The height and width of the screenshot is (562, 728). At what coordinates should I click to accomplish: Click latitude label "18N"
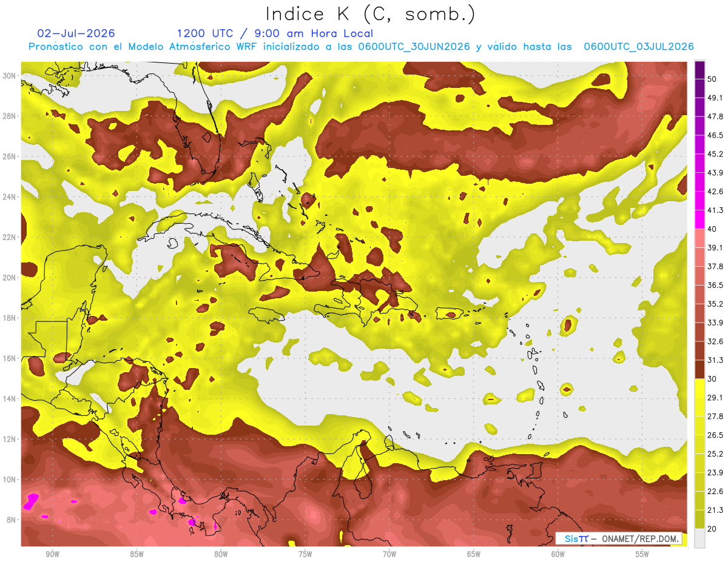(10, 318)
